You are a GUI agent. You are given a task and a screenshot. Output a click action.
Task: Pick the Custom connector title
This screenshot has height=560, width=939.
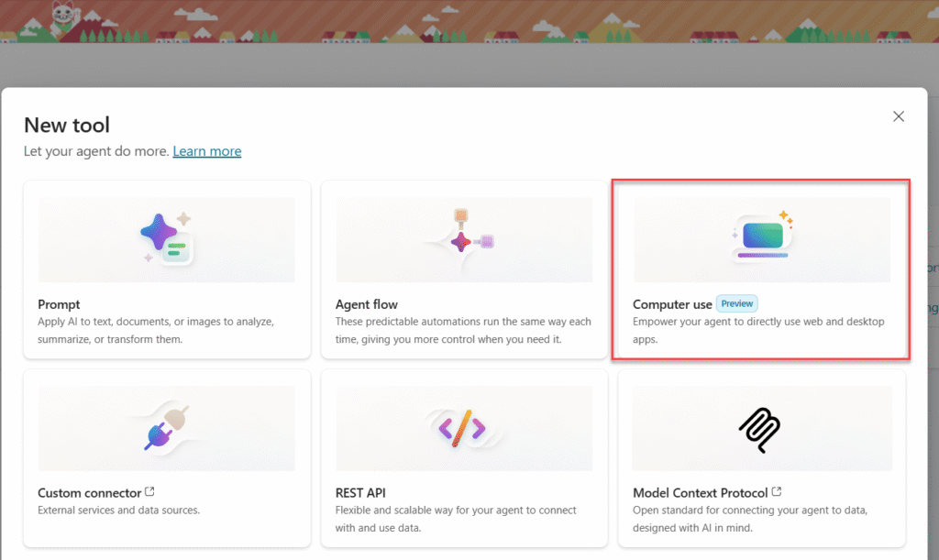[89, 493]
